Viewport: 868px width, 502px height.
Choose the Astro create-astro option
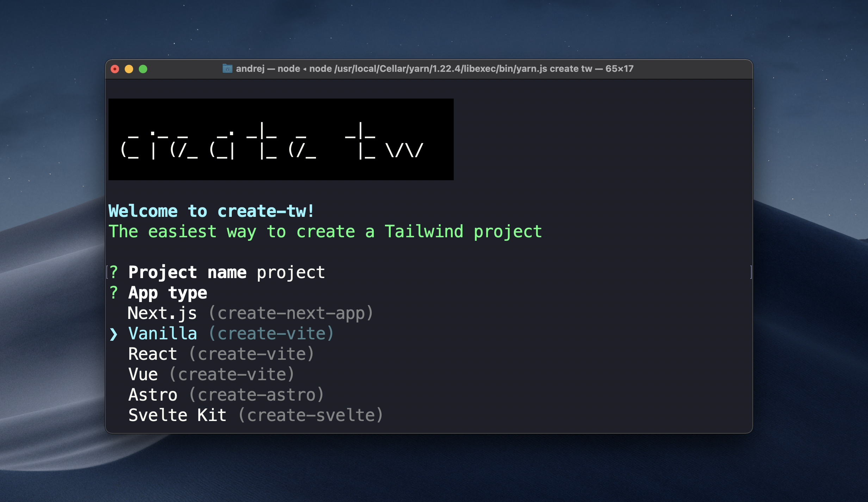pos(225,395)
